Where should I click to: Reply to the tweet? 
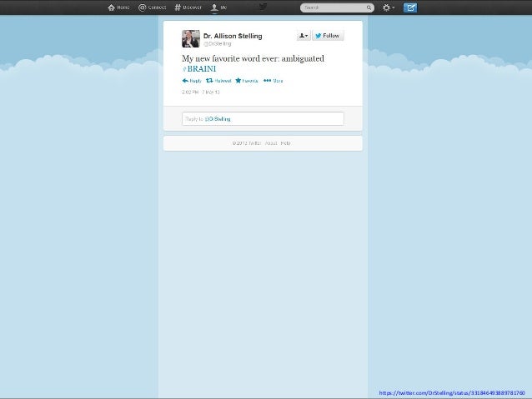pos(192,81)
